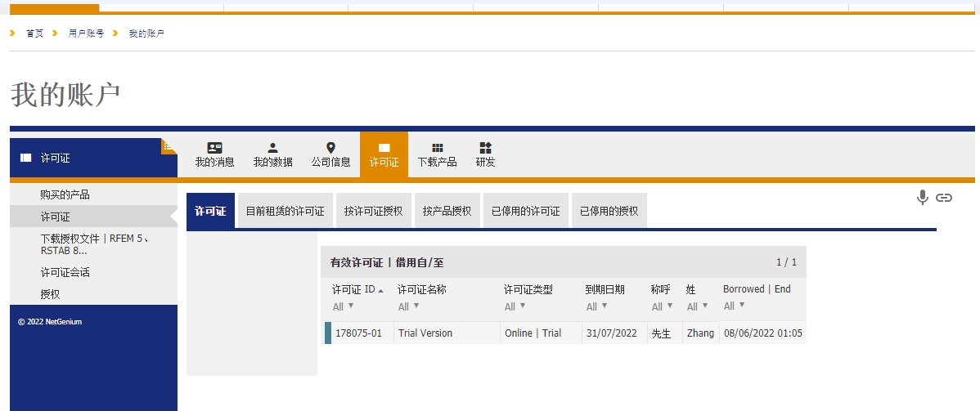Click the Borrowed | End column header
Viewport: 980px width, 411px height.
pyautogui.click(x=757, y=289)
